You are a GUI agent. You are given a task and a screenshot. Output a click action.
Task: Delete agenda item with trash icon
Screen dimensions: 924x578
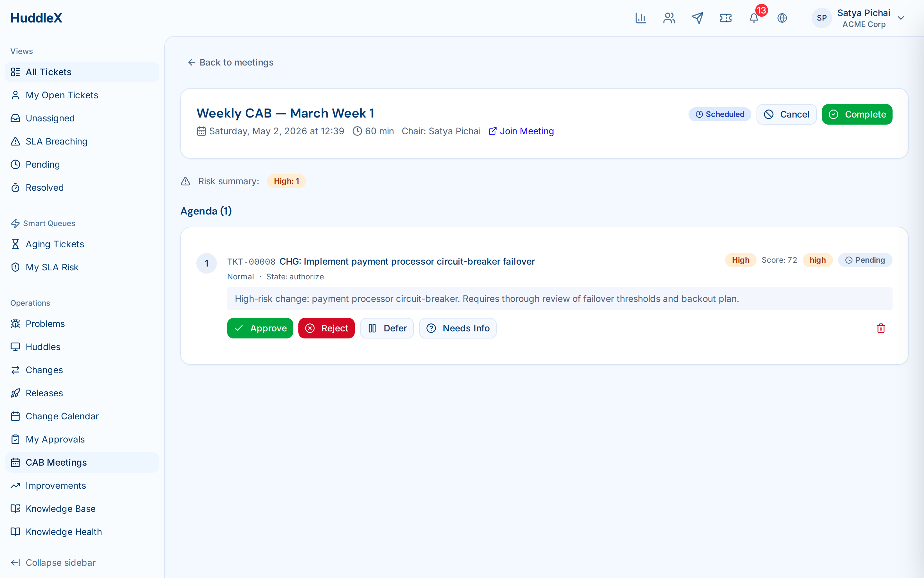pos(881,328)
